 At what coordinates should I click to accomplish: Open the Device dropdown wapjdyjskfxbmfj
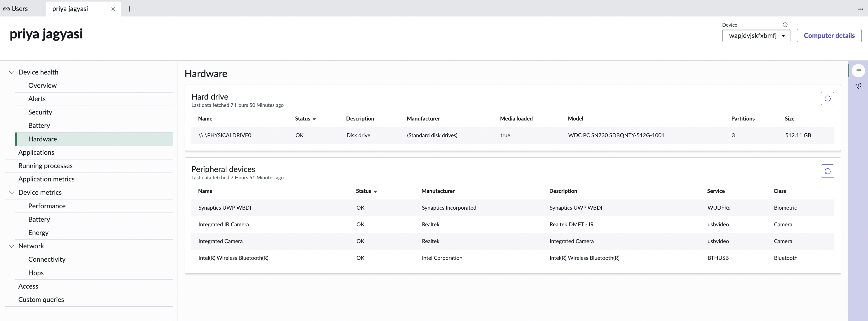(756, 36)
